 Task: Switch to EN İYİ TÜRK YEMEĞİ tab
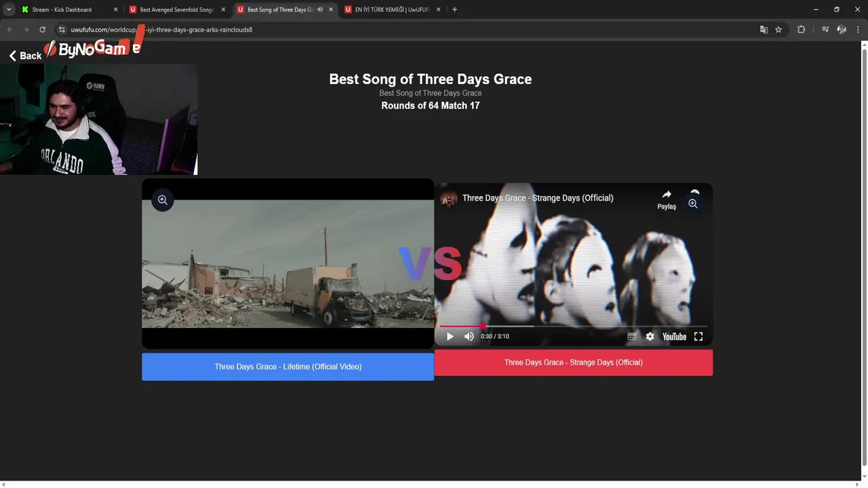click(391, 9)
